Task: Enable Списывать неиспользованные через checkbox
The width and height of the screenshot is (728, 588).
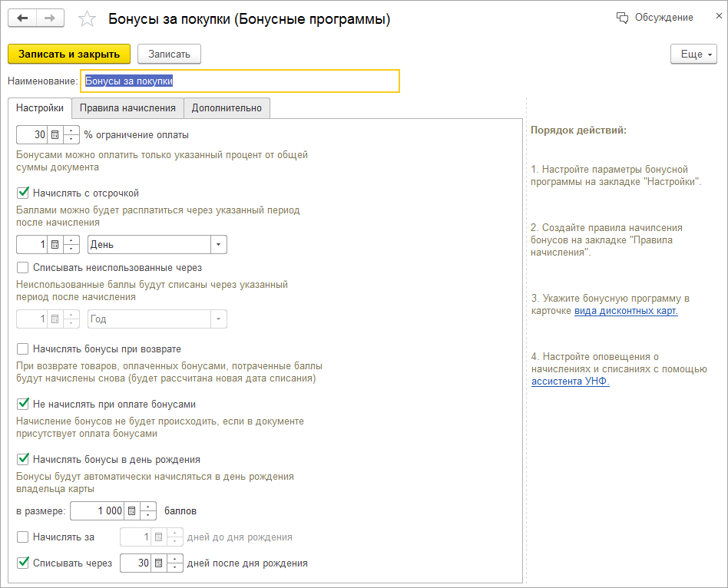Action: 23,268
